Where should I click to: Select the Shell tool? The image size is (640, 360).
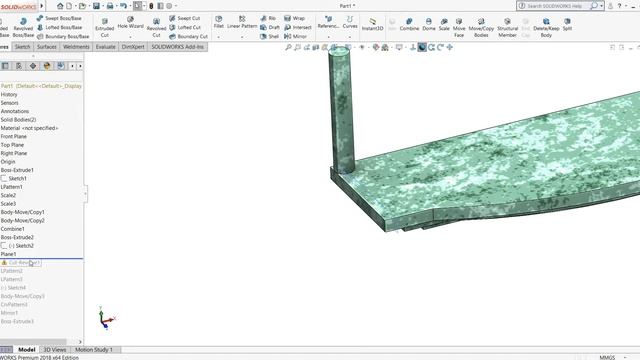point(269,36)
